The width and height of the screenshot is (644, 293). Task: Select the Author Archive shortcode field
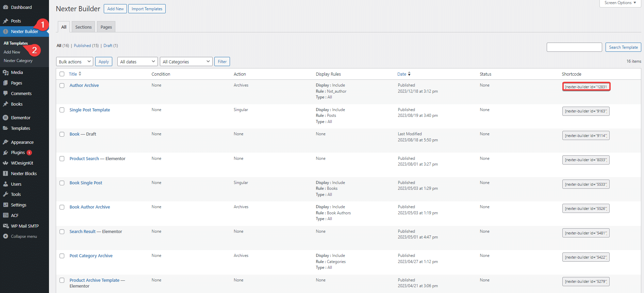tap(586, 87)
